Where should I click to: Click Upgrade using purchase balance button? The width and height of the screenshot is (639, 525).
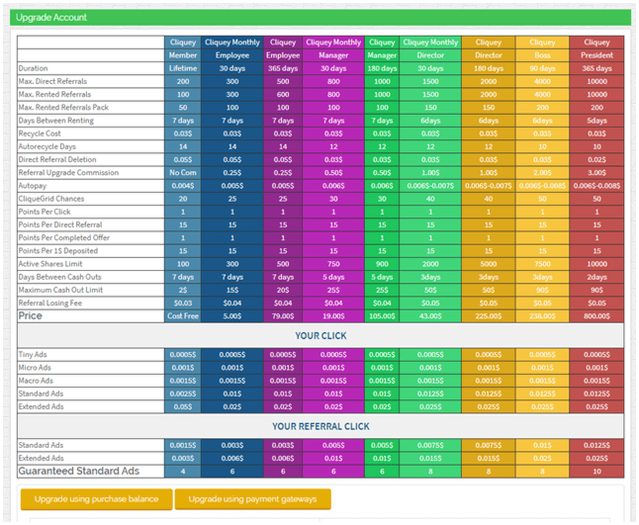[x=97, y=499]
